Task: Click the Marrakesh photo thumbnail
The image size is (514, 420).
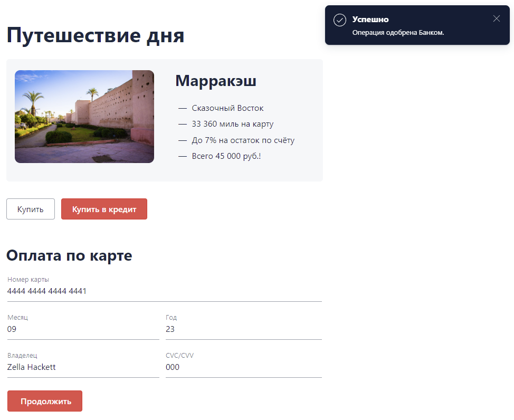Action: click(x=84, y=116)
